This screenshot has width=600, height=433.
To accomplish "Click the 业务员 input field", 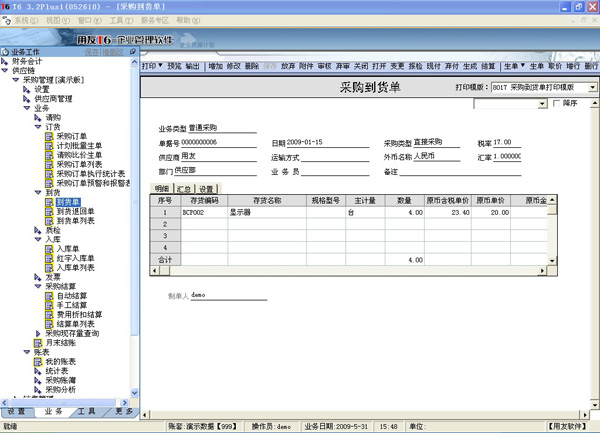I will pyautogui.click(x=335, y=171).
